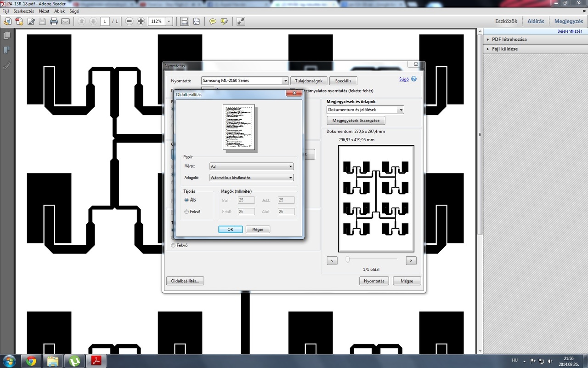The image size is (588, 368).
Task: Click the Súgó help link
Action: pyautogui.click(x=404, y=79)
